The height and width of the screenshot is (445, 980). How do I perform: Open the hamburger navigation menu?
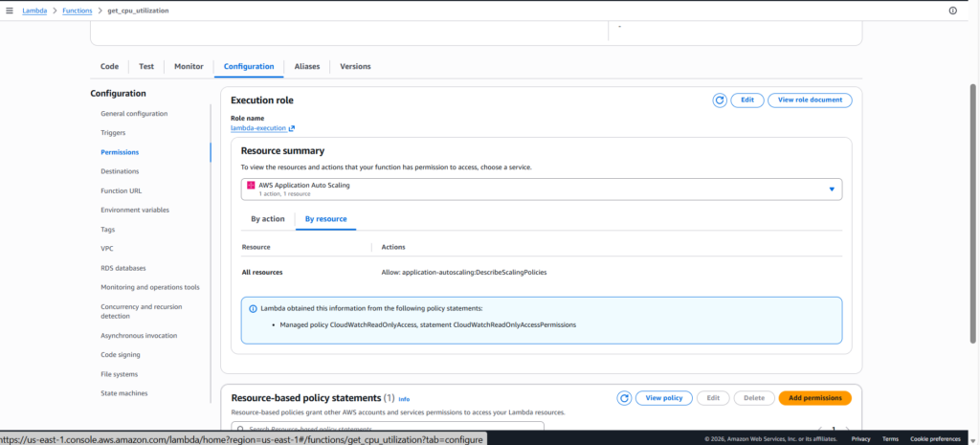tap(10, 11)
